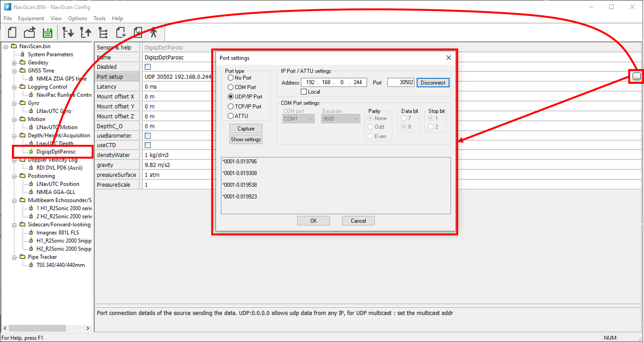Expand the Geodesy tree node

coord(14,63)
